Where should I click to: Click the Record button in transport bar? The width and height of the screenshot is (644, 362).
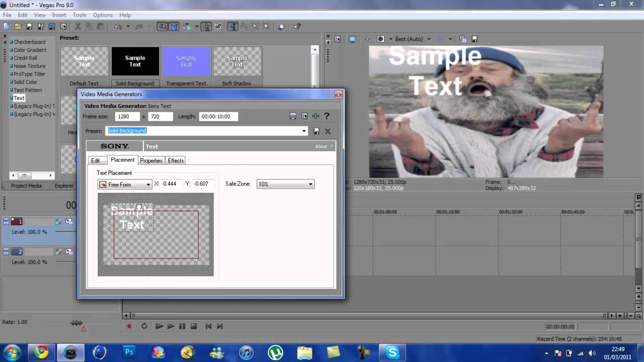point(129,326)
